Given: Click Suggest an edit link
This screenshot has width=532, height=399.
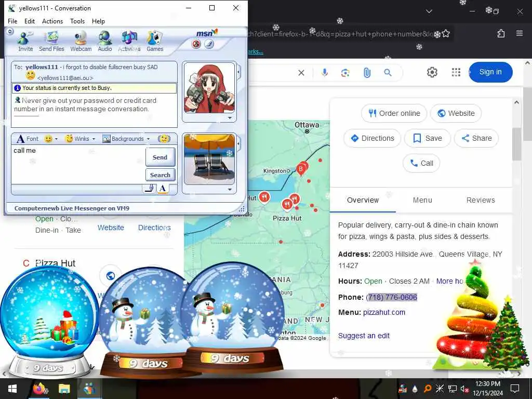Looking at the screenshot, I should point(364,336).
